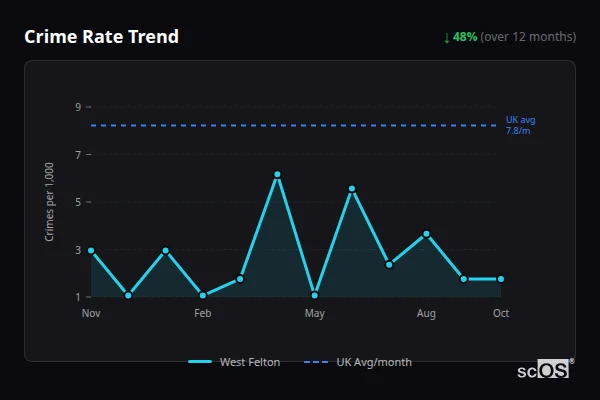The height and width of the screenshot is (400, 600).
Task: Click the 'Feb' x-axis label
Action: pos(203,313)
